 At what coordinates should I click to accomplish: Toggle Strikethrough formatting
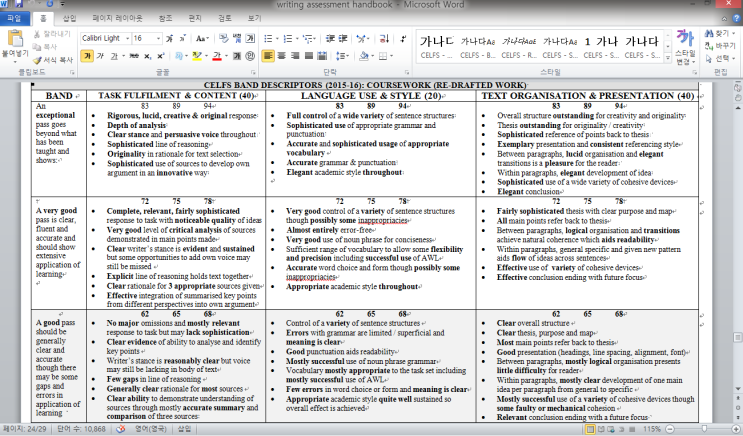point(134,56)
